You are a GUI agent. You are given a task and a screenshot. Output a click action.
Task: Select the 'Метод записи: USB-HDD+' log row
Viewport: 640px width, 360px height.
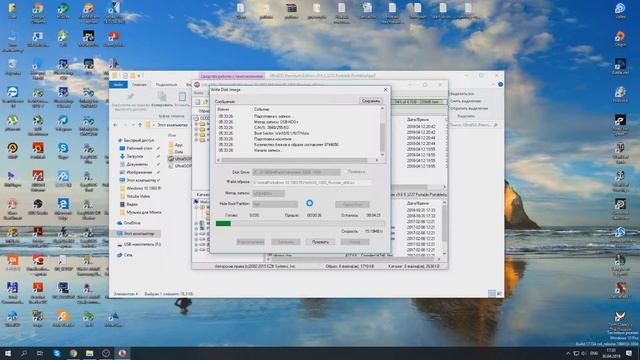[x=276, y=122]
